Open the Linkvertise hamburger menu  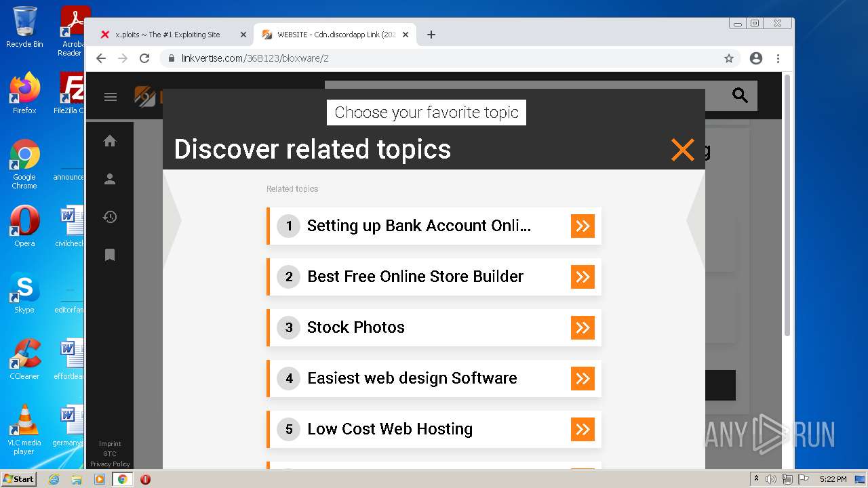(x=111, y=97)
